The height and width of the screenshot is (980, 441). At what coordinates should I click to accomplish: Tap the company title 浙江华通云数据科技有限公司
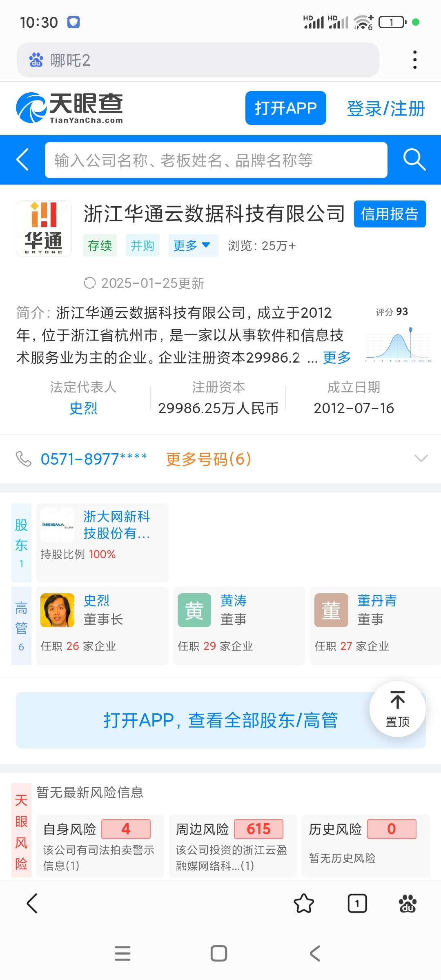(x=215, y=214)
